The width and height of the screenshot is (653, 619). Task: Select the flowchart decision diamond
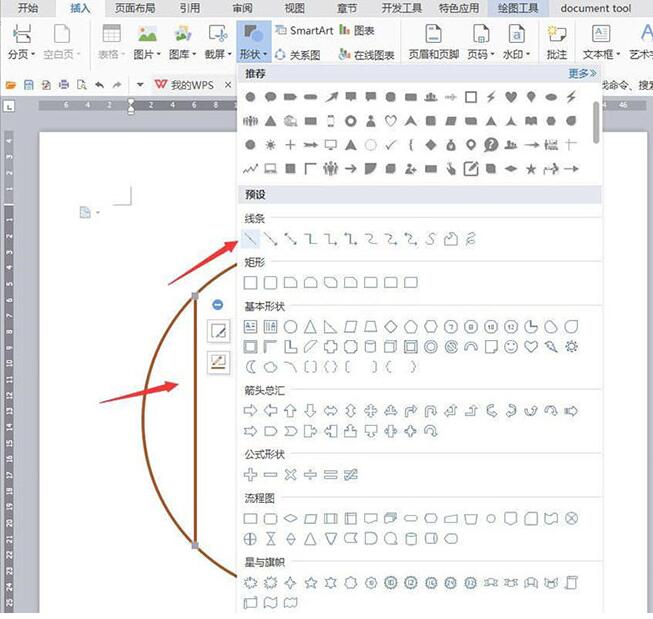tap(290, 519)
